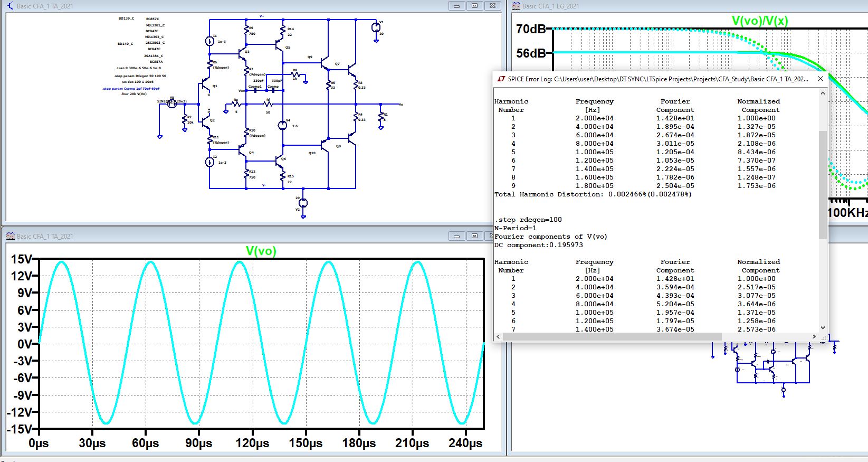This screenshot has width=868, height=462.
Task: Minimize the V(vo) waveform window
Action: coord(456,236)
